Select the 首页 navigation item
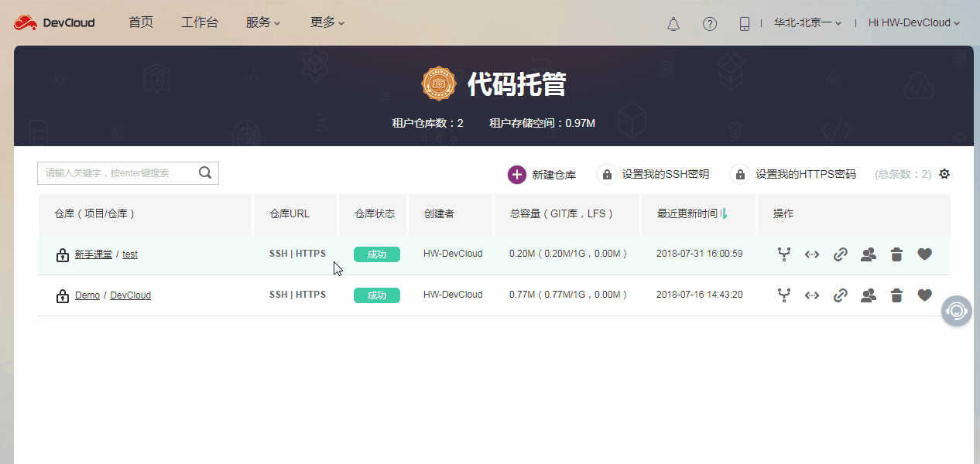Screen dimensions: 980x464 coord(140,22)
